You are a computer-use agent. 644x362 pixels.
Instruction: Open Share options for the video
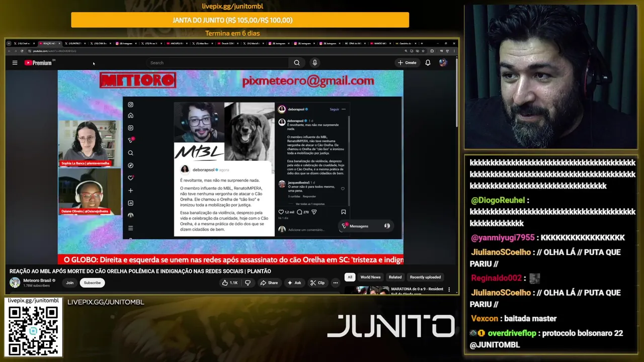coord(269,283)
